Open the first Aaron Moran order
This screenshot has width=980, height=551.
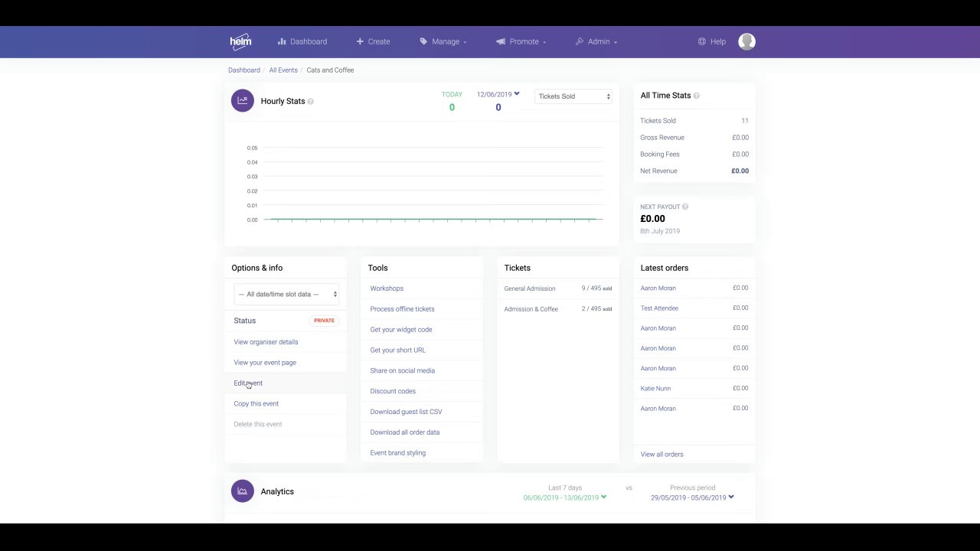click(x=658, y=289)
